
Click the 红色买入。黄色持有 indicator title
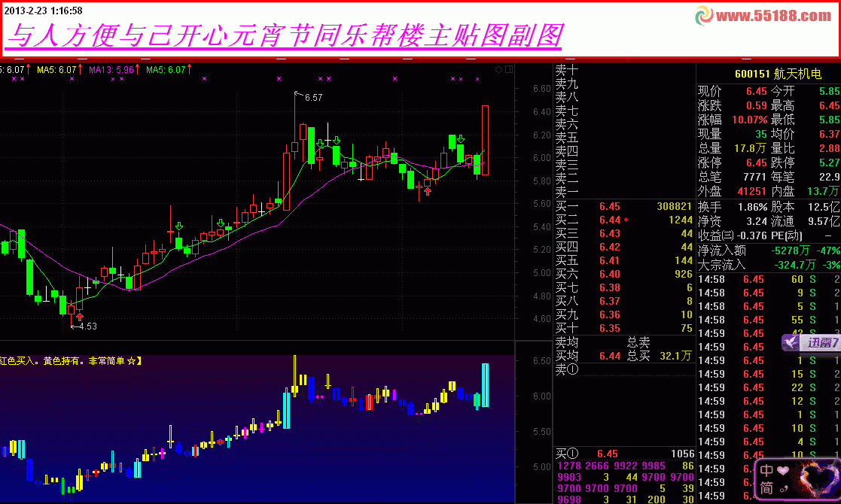point(70,362)
